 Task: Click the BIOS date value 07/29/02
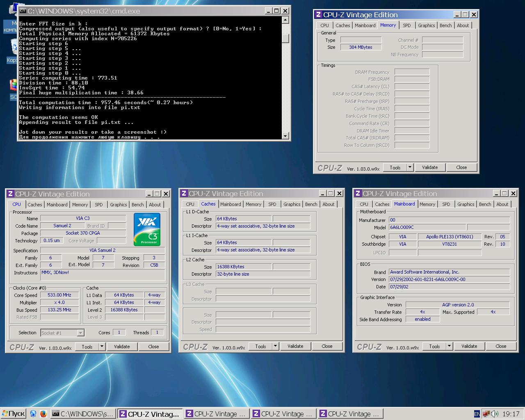450,287
